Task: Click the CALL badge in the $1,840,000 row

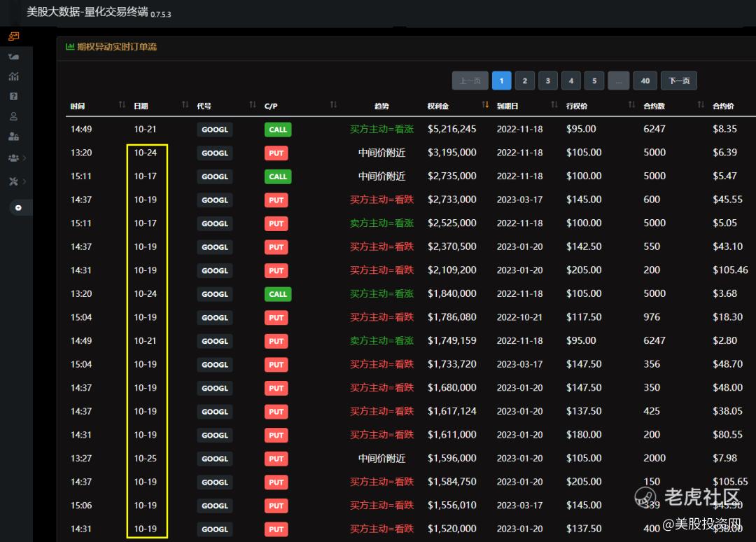Action: tap(278, 294)
